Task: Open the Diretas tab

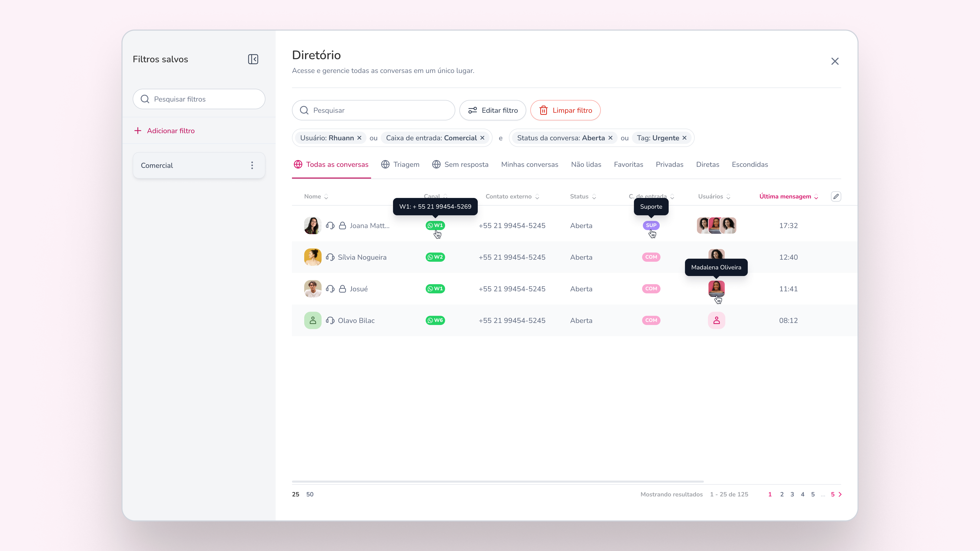Action: (x=708, y=165)
